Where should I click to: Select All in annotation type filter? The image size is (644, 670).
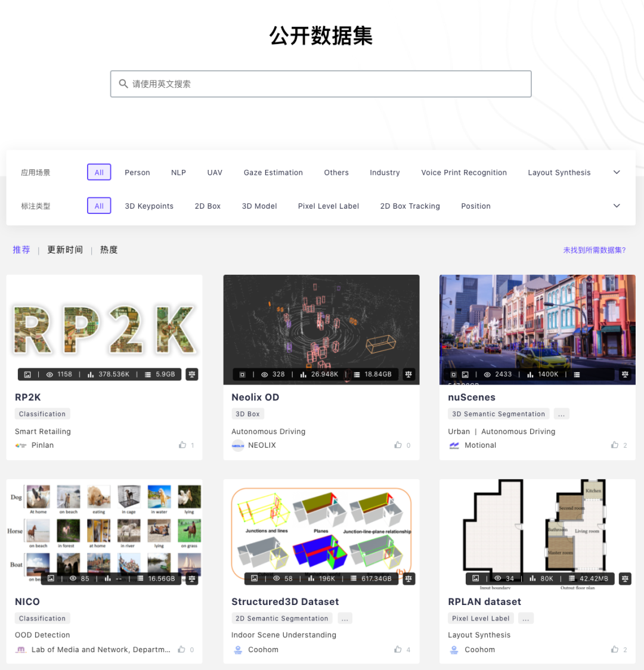pos(99,206)
